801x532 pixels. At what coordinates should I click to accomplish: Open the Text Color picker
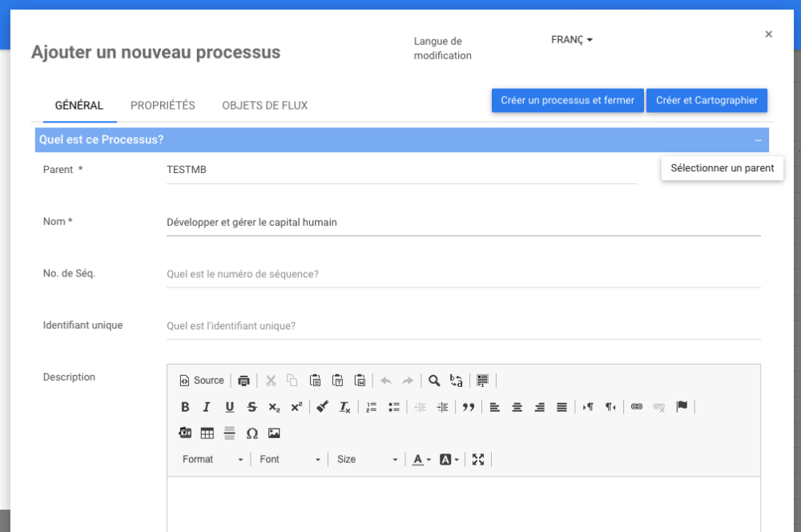421,459
